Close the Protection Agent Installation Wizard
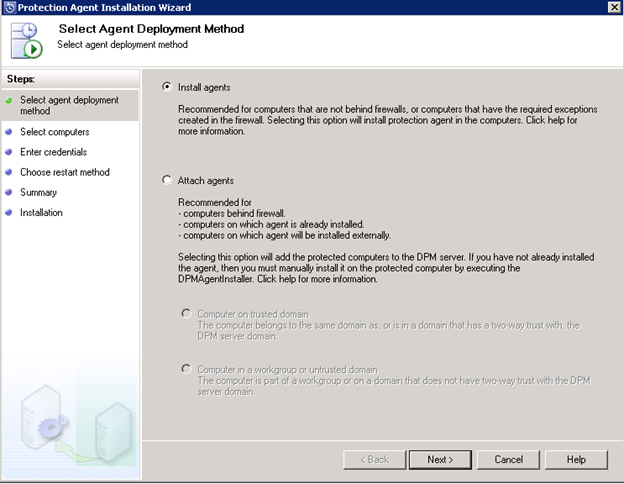The image size is (624, 484). (x=614, y=7)
